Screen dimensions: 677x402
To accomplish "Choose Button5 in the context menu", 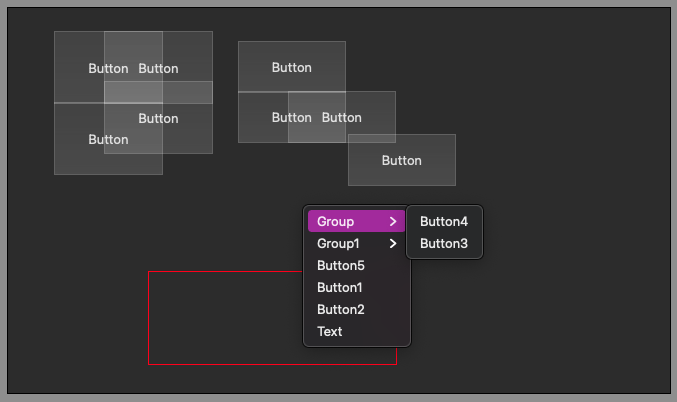I will (x=341, y=266).
